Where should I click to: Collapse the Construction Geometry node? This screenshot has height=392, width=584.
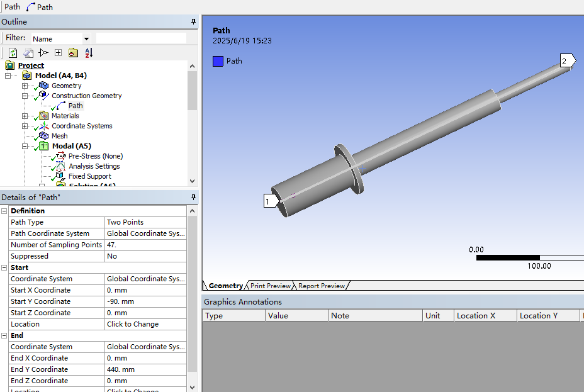tap(25, 96)
